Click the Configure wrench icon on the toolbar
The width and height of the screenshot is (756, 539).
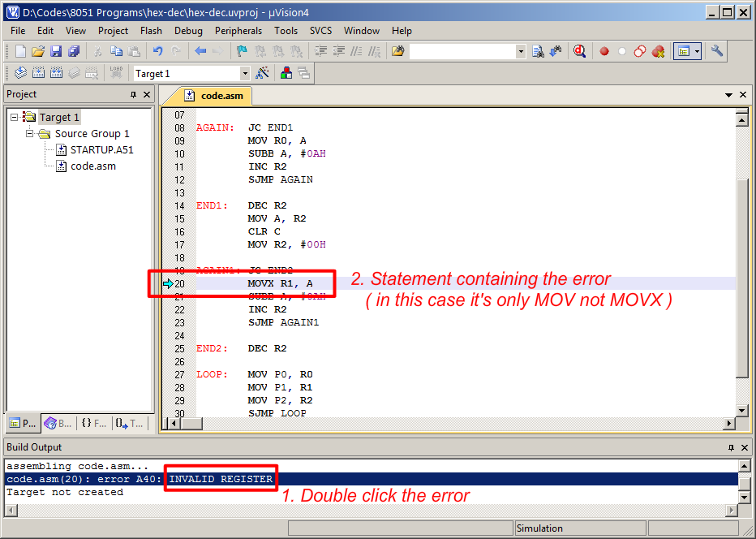coord(717,51)
